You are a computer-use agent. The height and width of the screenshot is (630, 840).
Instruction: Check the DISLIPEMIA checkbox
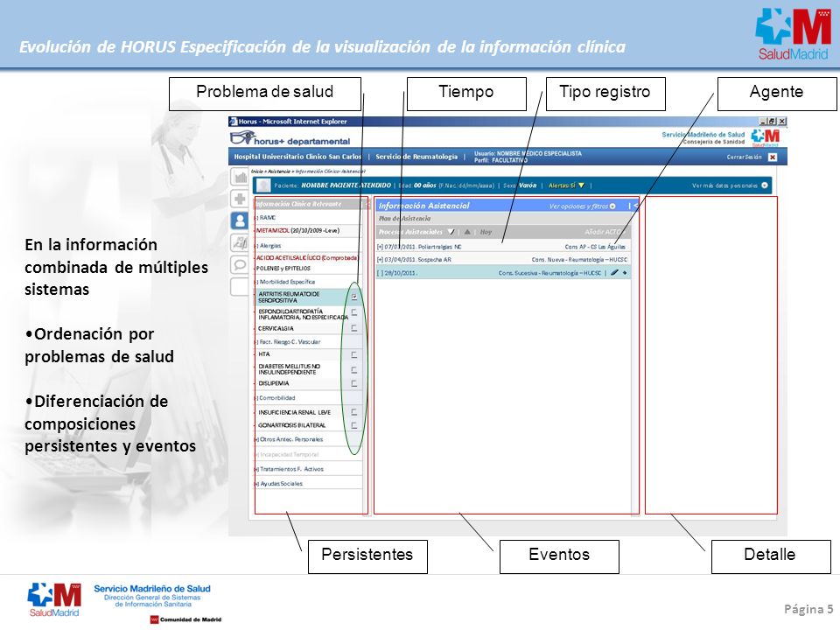click(x=354, y=383)
